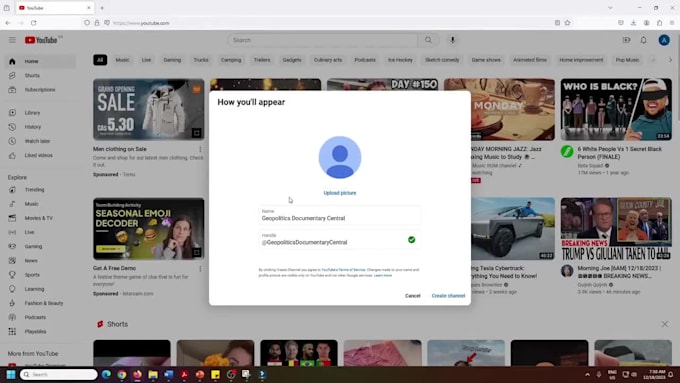Open Gaming under Explore
The height and width of the screenshot is (383, 680).
(41, 246)
